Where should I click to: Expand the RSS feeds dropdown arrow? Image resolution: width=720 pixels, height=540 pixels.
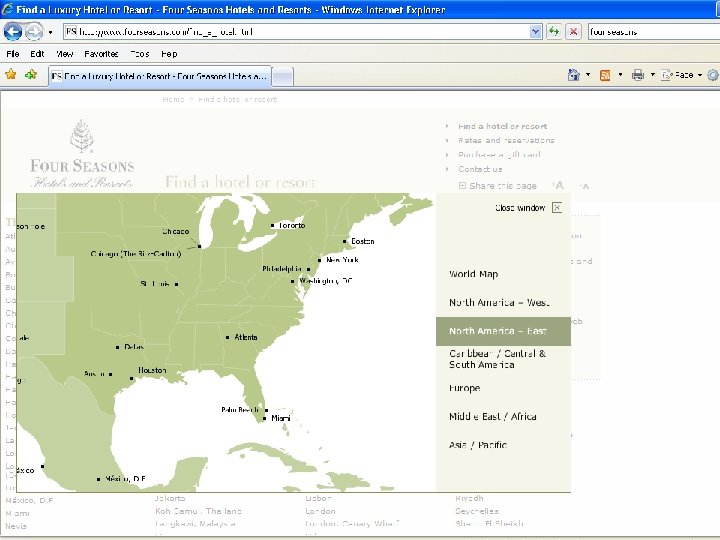coord(620,75)
